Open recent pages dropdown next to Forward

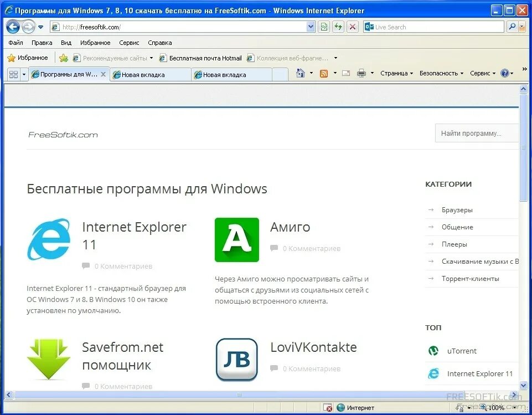41,27
